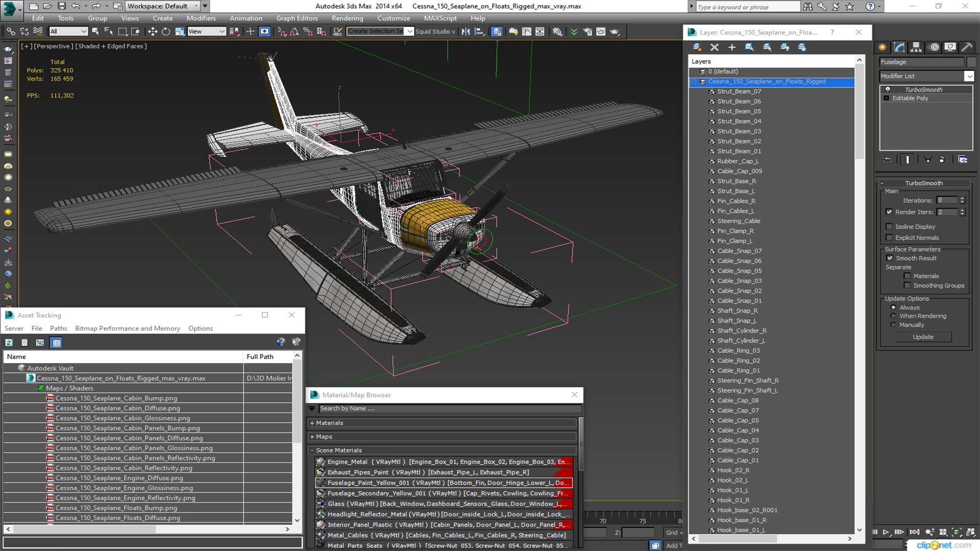The height and width of the screenshot is (551, 980).
Task: Open the View reference coordinate dropdown
Action: (206, 32)
